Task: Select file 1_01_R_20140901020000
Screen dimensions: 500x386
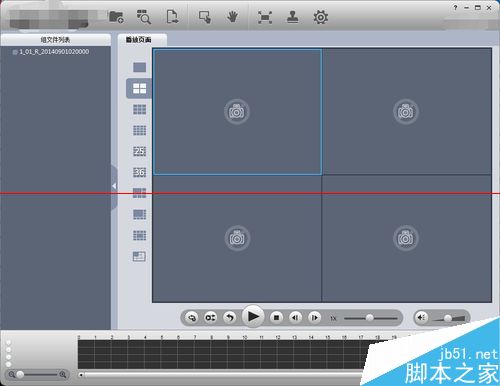Action: (x=54, y=52)
